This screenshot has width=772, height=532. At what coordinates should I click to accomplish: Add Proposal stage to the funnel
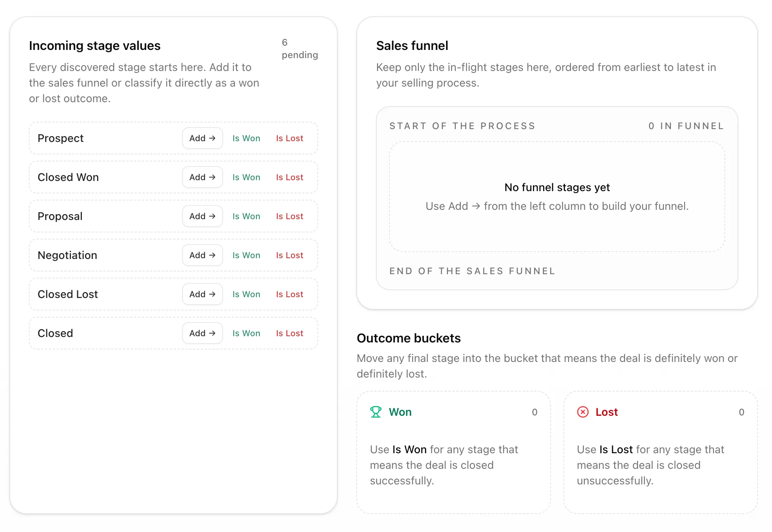click(x=202, y=216)
